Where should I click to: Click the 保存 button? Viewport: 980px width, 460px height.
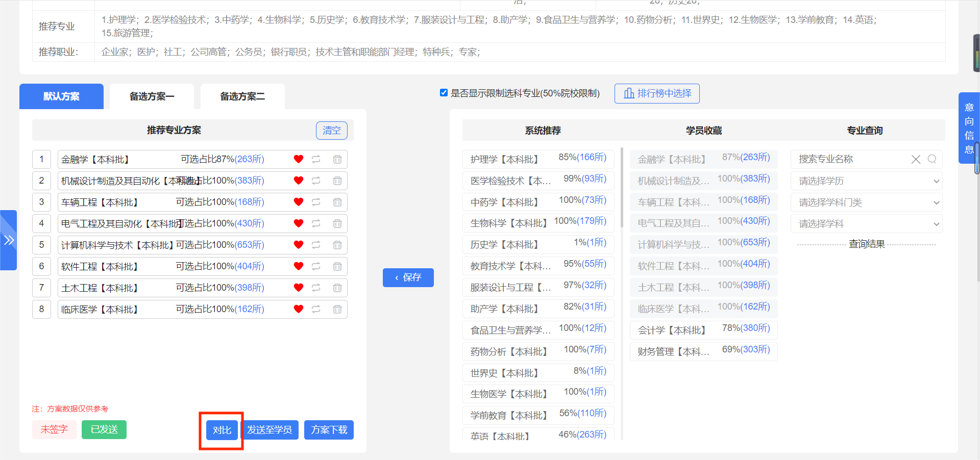tap(408, 277)
